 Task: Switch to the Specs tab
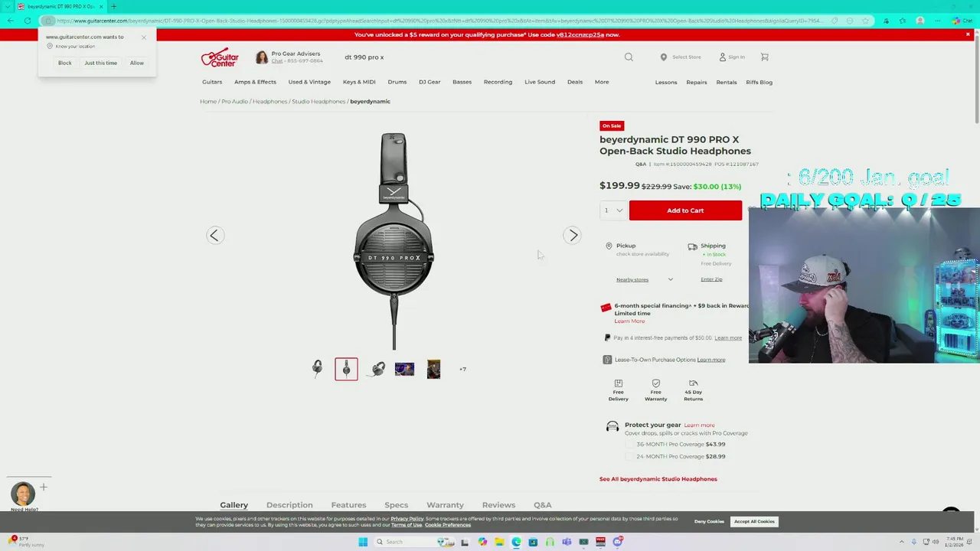click(396, 505)
